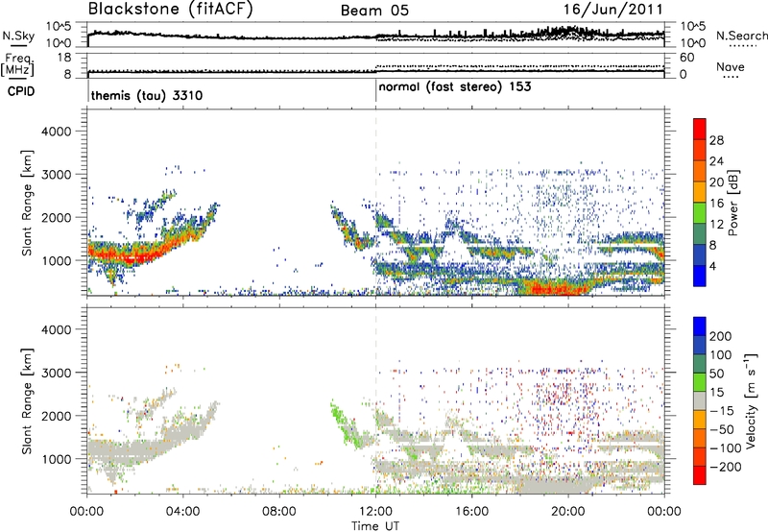The height and width of the screenshot is (532, 768).
Task: Click the "-15" tick on Velocity colorbar
Action: (722, 410)
